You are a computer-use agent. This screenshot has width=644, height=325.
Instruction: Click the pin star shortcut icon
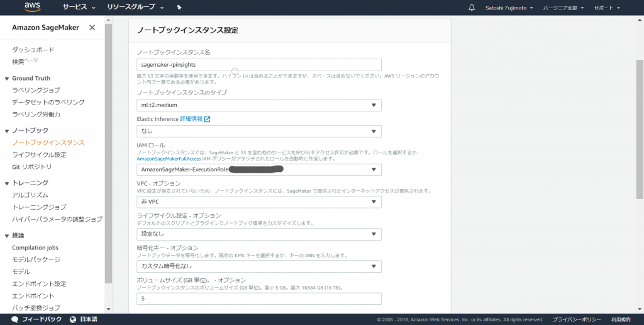[x=179, y=8]
